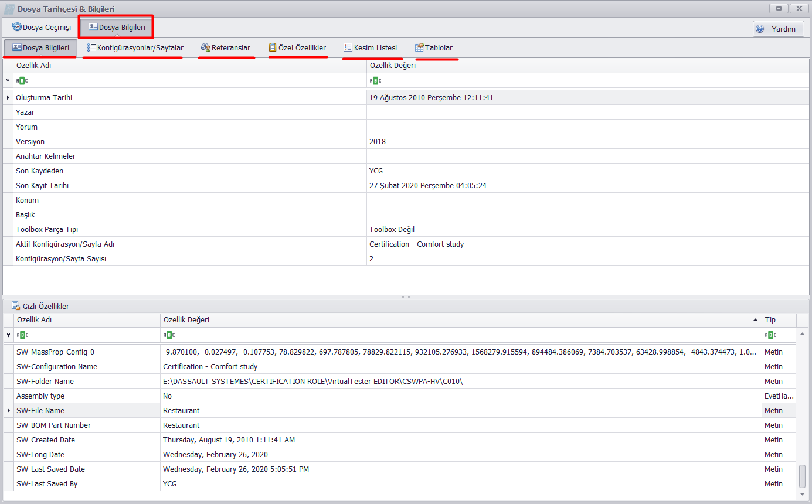Select the SW-Configuration Name row
The height and width of the screenshot is (504, 812).
[400, 367]
